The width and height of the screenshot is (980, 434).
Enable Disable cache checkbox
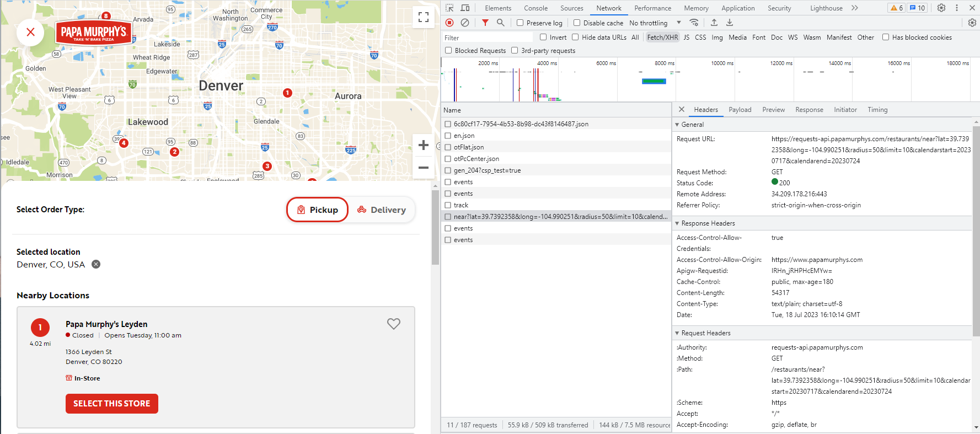(577, 23)
